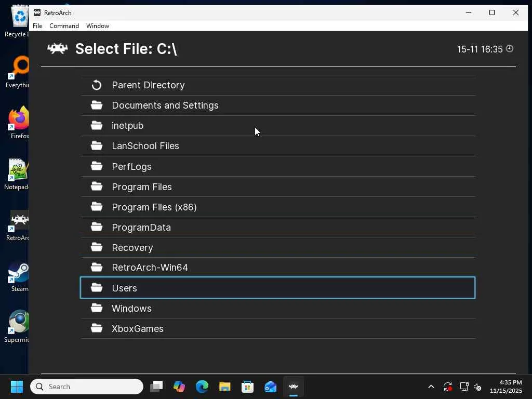Viewport: 532px width, 399px height.
Task: Click the RetroArch invader logo in header
Action: (x=58, y=49)
